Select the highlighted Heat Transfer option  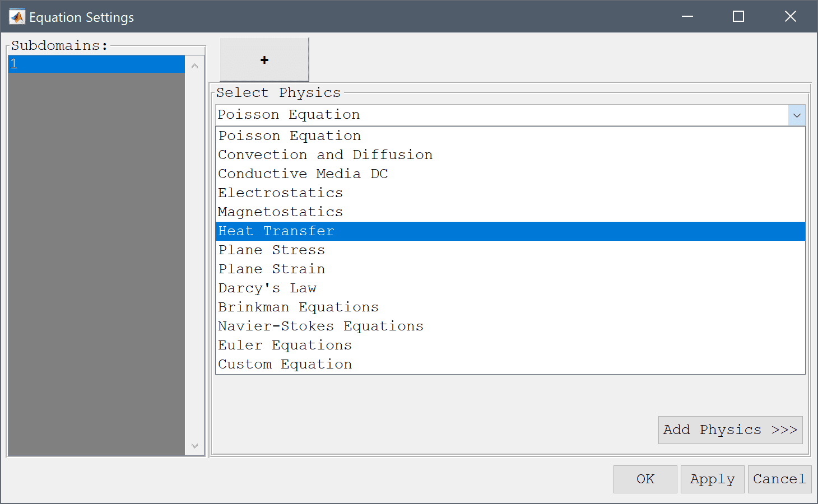(510, 231)
